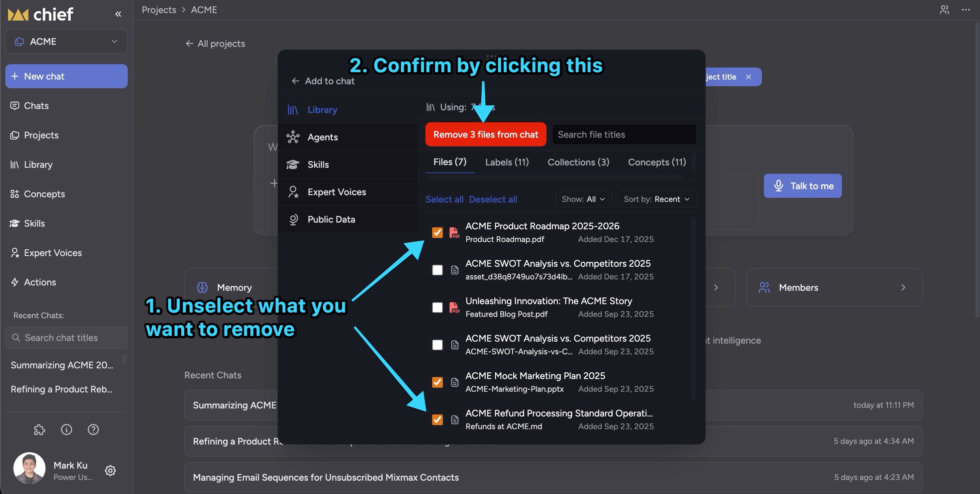Switch to the Labels (11) tab
The height and width of the screenshot is (494, 980).
507,162
